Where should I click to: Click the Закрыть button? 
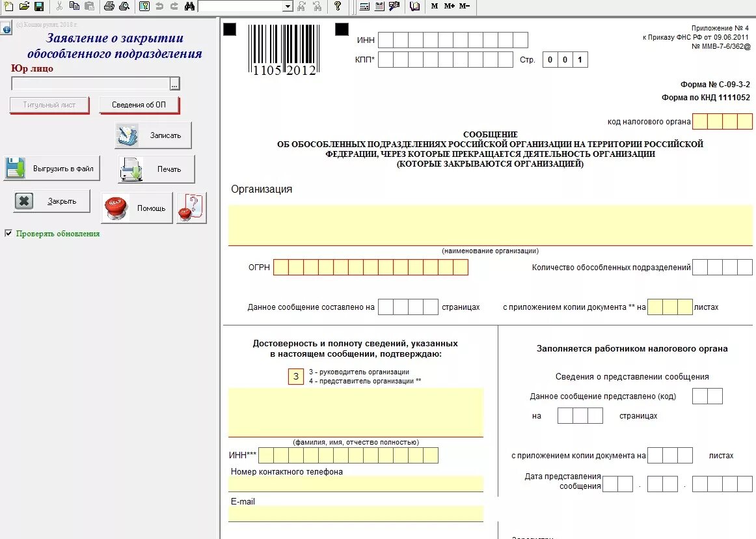pyautogui.click(x=51, y=201)
